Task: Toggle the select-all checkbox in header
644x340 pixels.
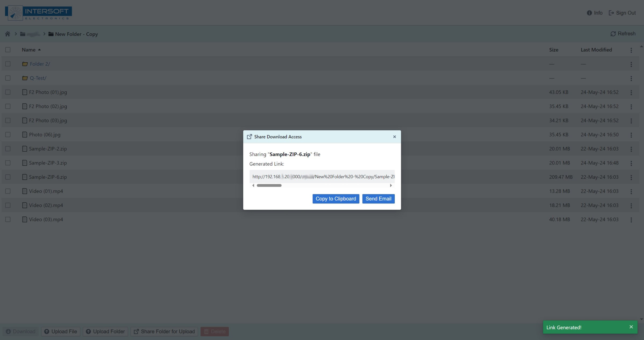Action: coord(8,50)
